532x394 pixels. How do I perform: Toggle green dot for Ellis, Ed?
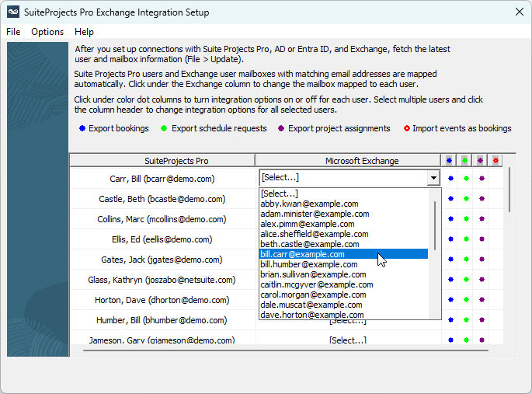tap(466, 239)
